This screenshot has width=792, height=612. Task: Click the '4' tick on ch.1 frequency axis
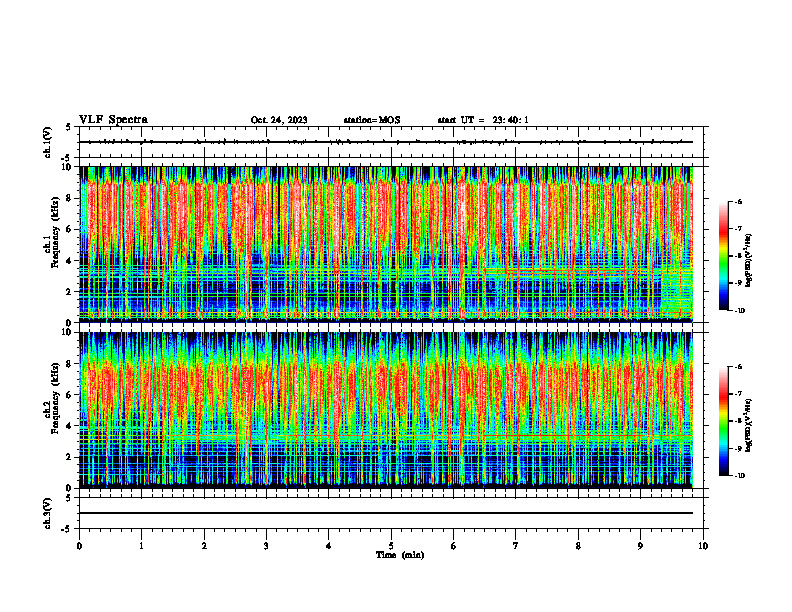69,261
